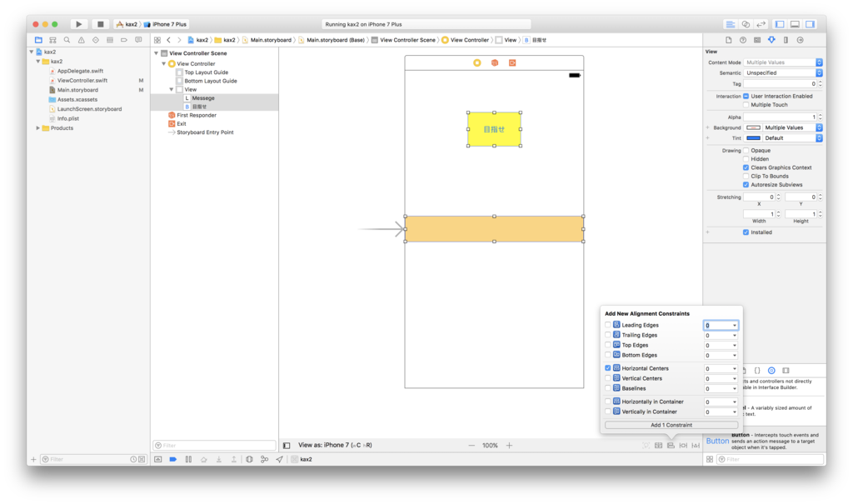
Task: Collapse the View item in outline
Action: (x=172, y=89)
